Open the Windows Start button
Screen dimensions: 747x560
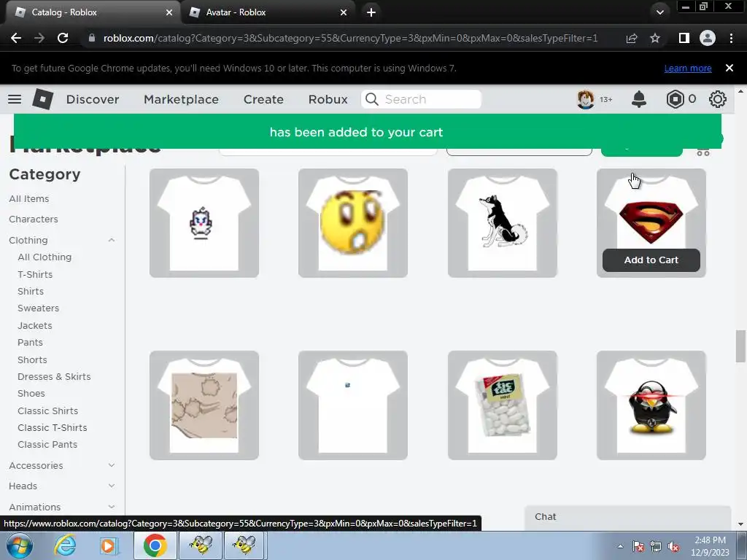tap(20, 545)
